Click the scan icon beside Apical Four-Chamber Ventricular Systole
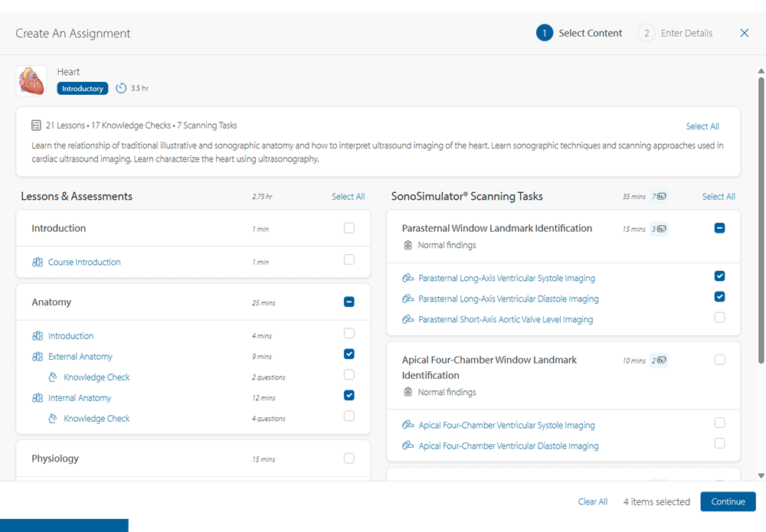766x532 pixels. pyautogui.click(x=408, y=425)
